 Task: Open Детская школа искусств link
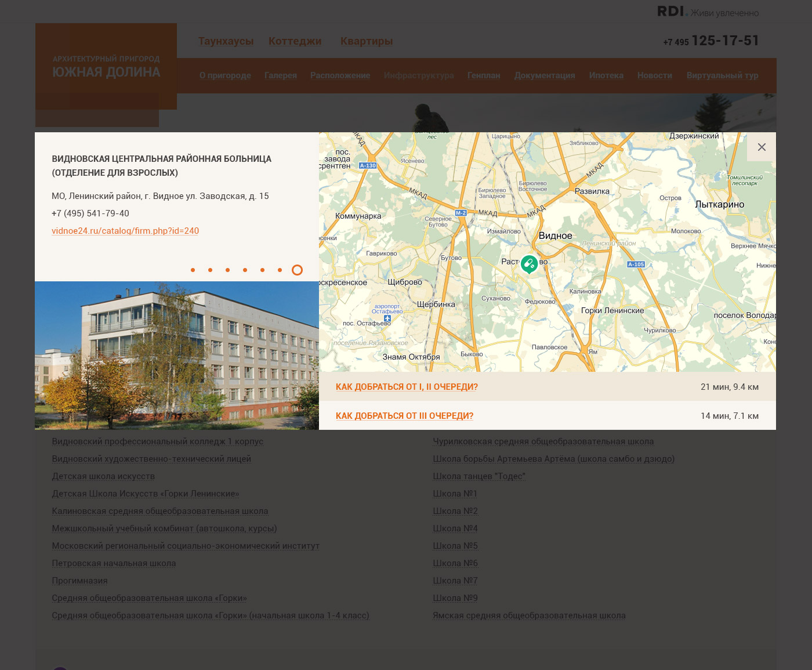[103, 476]
